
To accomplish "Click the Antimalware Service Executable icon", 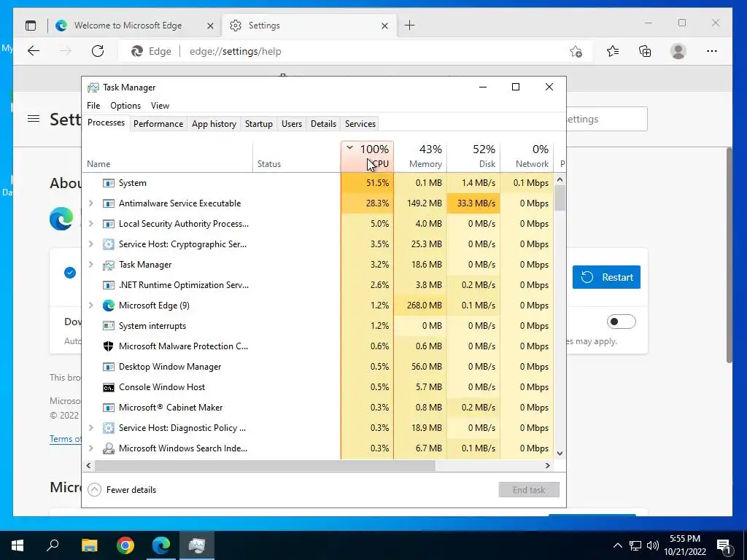I will pos(109,203).
